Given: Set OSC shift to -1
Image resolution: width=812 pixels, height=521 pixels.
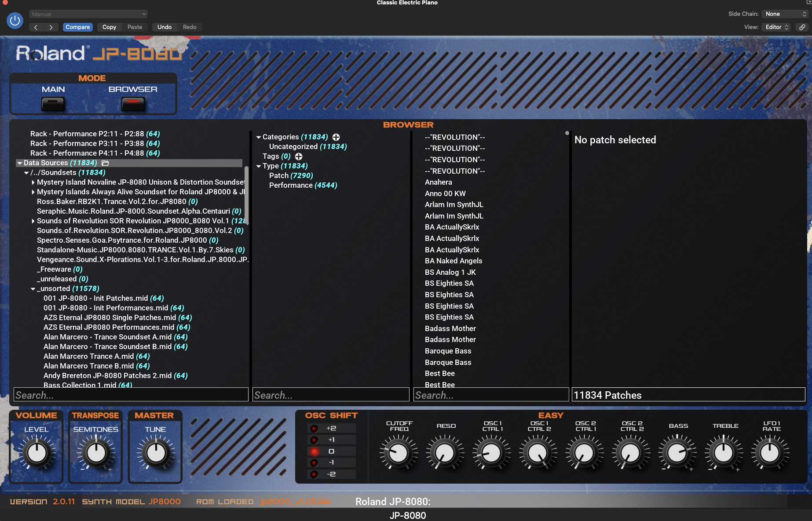Looking at the screenshot, I should coord(331,463).
